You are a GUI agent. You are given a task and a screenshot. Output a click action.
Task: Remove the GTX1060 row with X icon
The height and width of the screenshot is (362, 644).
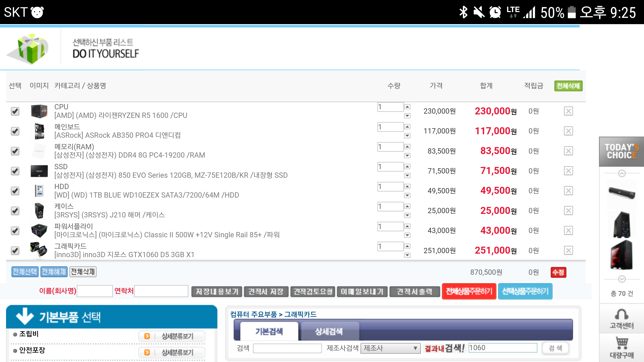coord(568,250)
